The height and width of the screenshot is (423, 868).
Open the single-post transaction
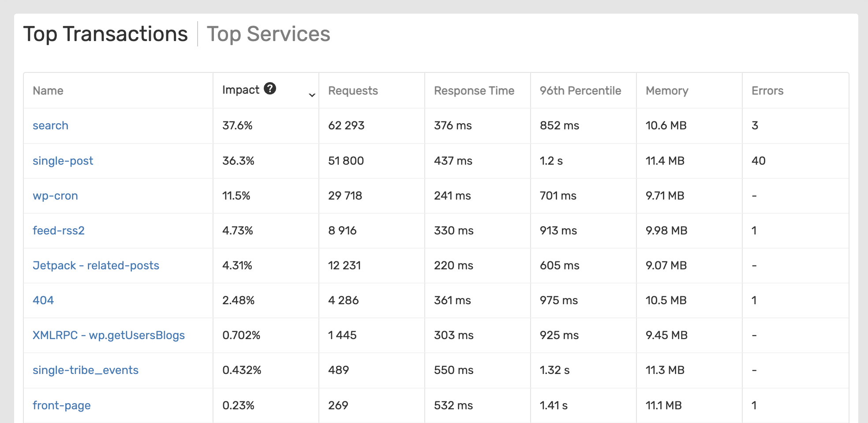63,161
